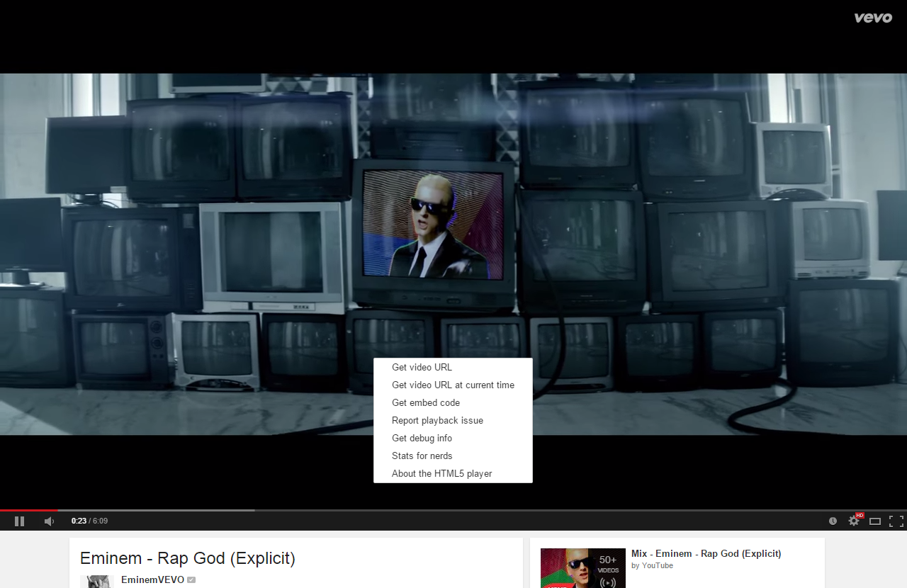Click the video title Eminem - Rap God (Explicit)
This screenshot has width=907, height=588.
pos(188,558)
